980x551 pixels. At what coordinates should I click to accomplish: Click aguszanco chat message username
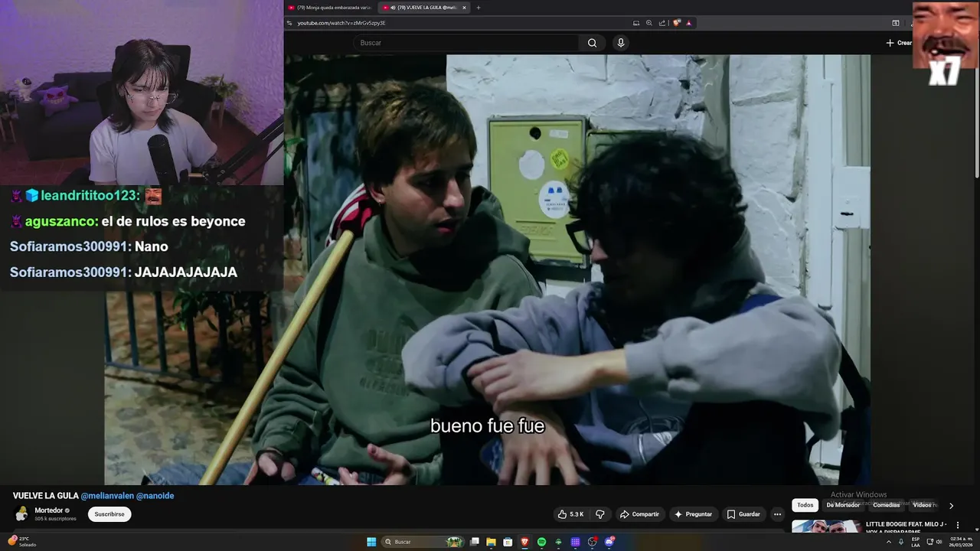click(61, 221)
